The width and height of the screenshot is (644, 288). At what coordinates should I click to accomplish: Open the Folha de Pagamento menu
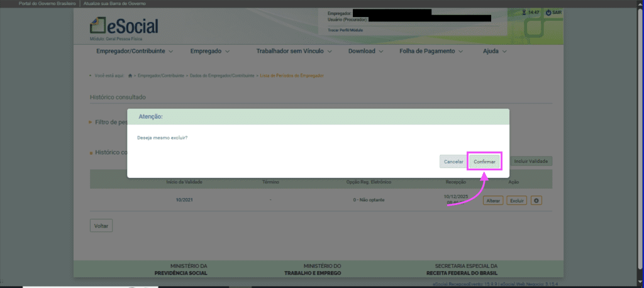[x=431, y=51]
